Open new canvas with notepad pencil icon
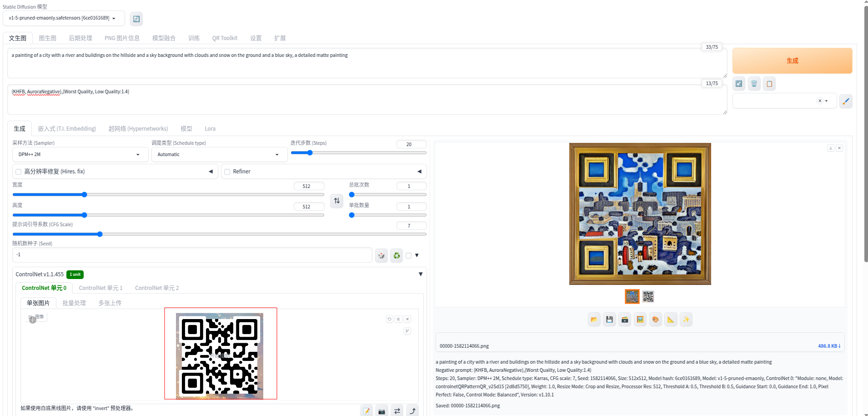 tap(366, 411)
